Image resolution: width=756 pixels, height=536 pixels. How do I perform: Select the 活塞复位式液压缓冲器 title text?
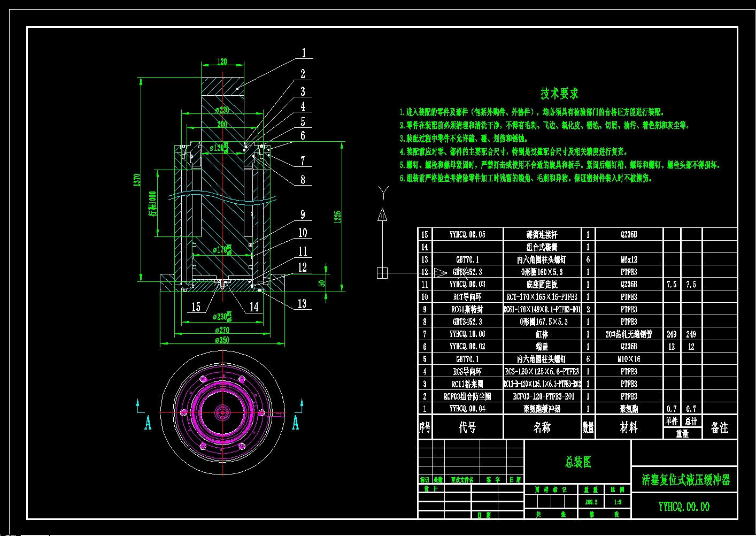(x=685, y=480)
